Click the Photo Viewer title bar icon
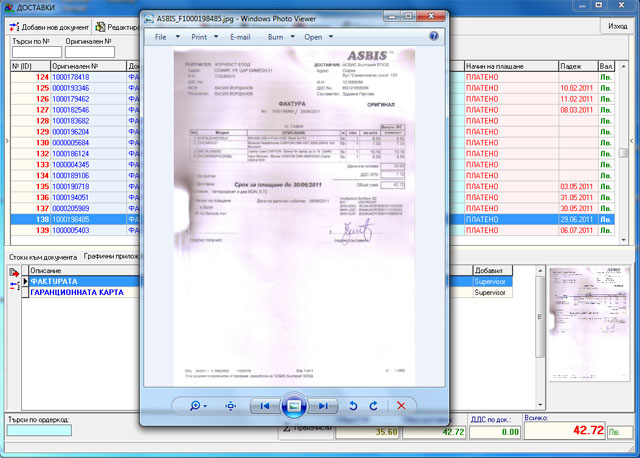This screenshot has height=458, width=640. pyautogui.click(x=149, y=19)
